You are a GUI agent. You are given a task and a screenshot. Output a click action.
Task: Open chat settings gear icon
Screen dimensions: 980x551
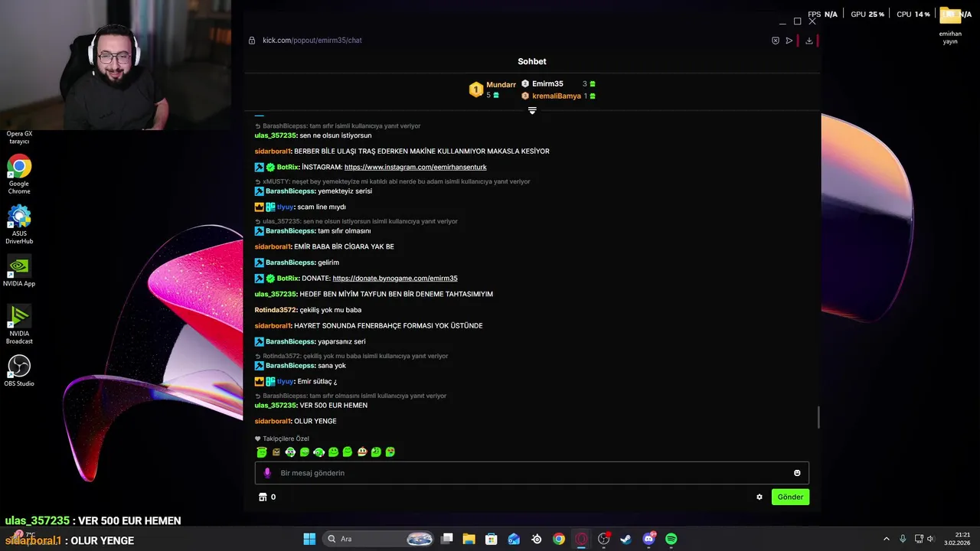[759, 497]
